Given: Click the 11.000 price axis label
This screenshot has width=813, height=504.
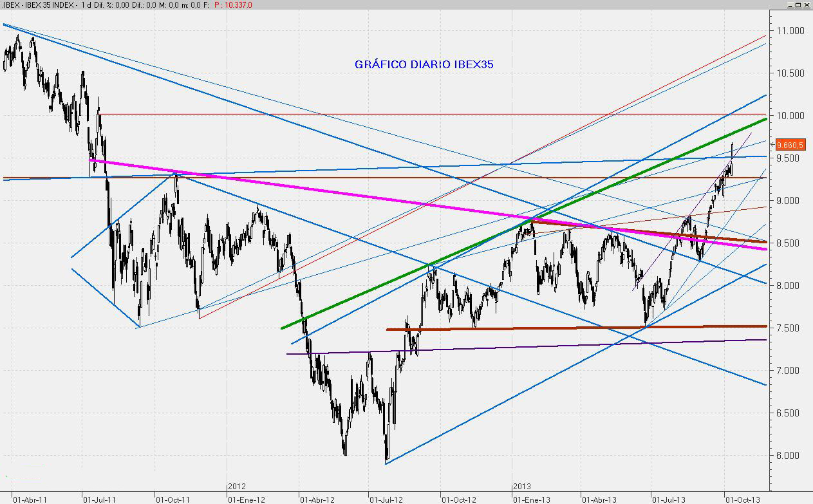Looking at the screenshot, I should (791, 31).
